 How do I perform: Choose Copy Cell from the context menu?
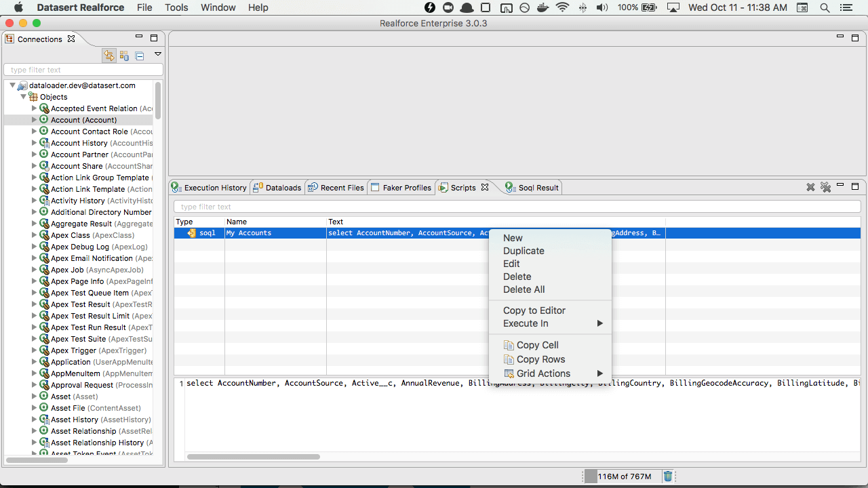click(x=550, y=345)
